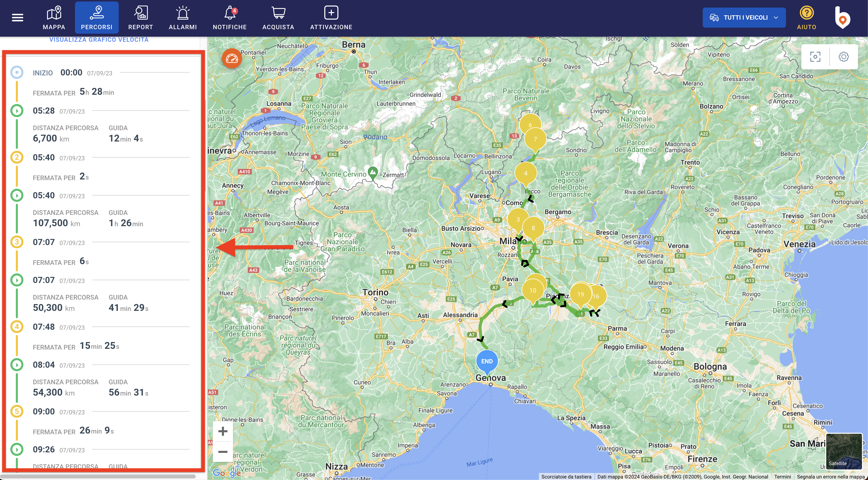Switch to the Mappa tab
The image size is (868, 480).
(x=54, y=18)
